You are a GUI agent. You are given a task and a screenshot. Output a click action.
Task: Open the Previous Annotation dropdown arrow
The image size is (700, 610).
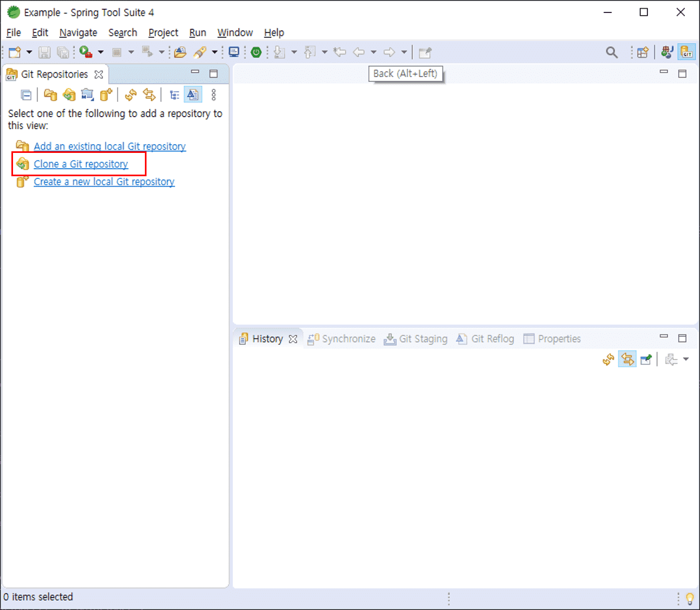pos(324,52)
